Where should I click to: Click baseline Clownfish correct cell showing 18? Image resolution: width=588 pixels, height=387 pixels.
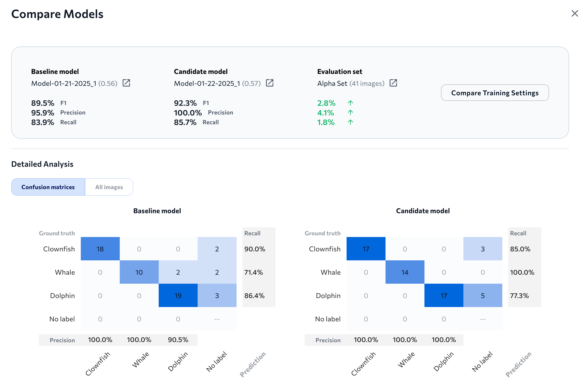tap(100, 249)
